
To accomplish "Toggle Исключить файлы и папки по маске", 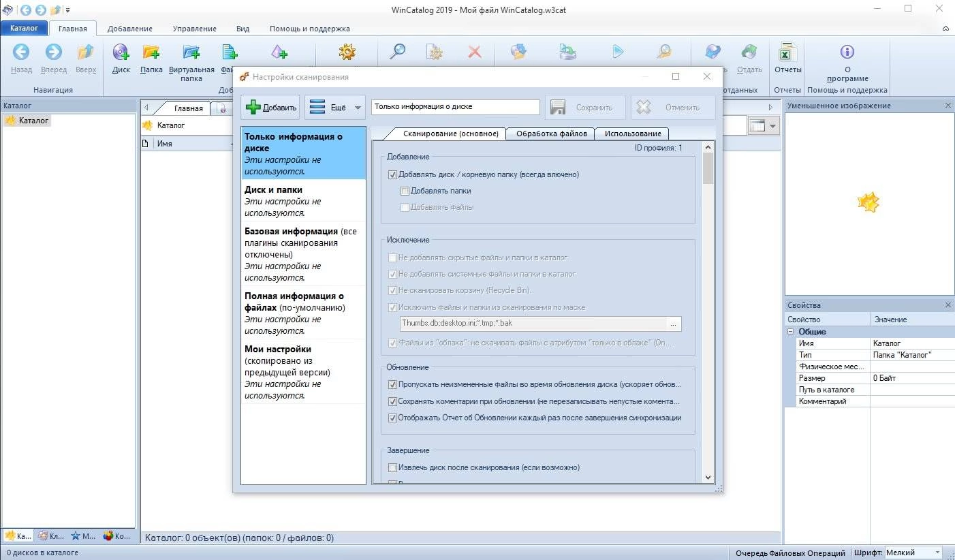I will [x=392, y=307].
